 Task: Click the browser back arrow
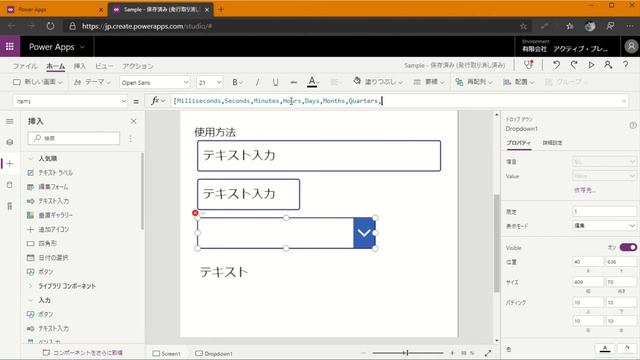[x=12, y=26]
